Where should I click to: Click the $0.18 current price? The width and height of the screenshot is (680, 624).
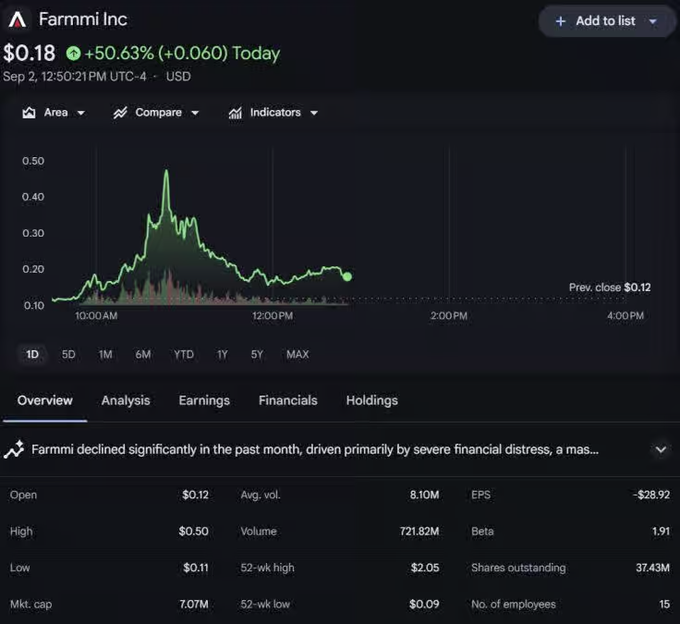click(29, 53)
